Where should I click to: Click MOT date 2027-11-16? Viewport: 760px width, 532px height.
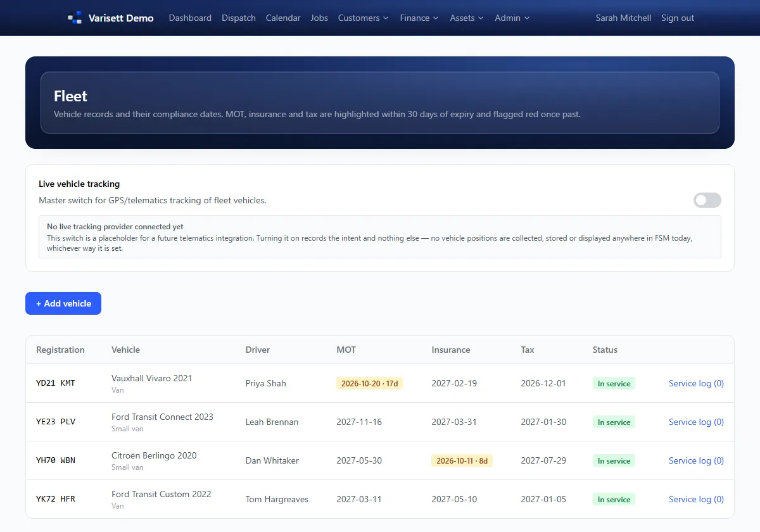(x=359, y=422)
